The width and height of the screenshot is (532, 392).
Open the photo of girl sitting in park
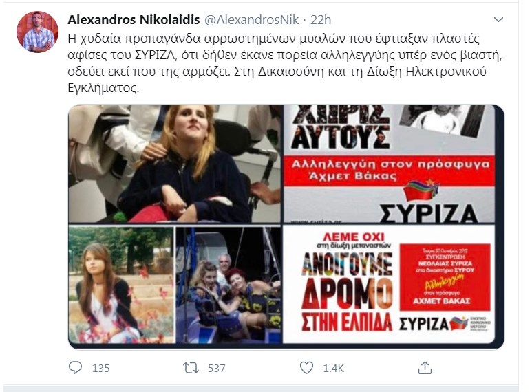click(121, 285)
